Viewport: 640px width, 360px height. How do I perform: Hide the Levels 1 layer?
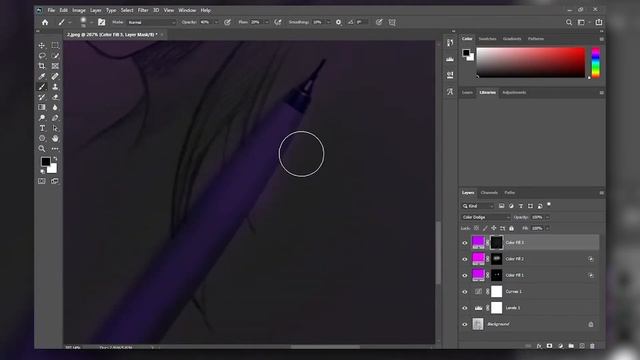click(464, 308)
